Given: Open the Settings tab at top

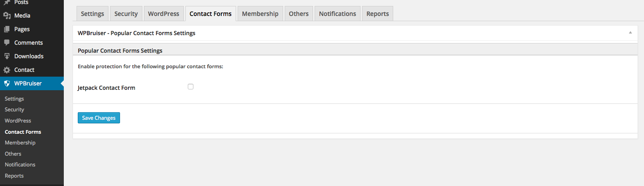Looking at the screenshot, I should pyautogui.click(x=93, y=14).
